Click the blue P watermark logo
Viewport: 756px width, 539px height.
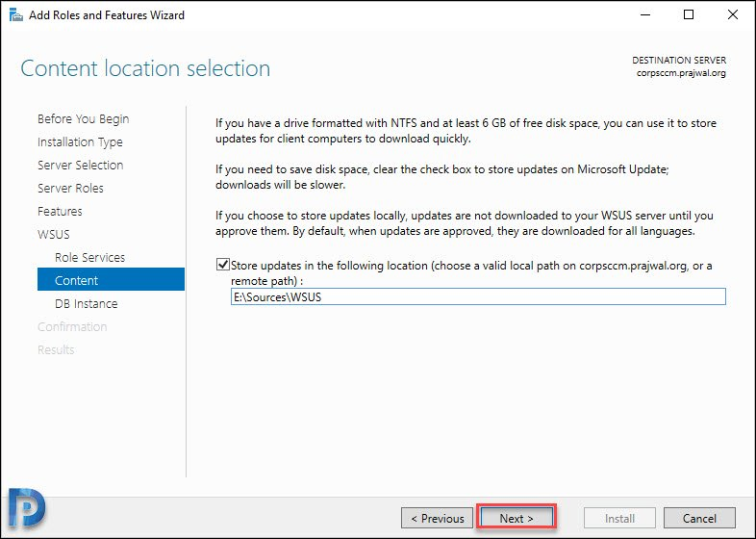[x=28, y=508]
